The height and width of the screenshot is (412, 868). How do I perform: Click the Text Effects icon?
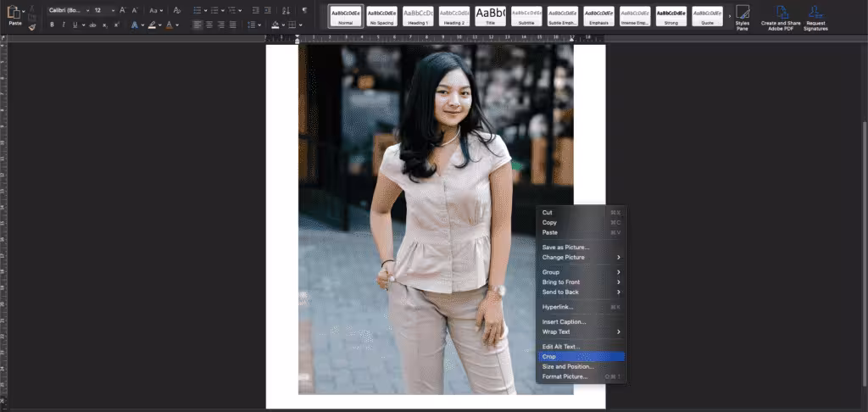tap(135, 25)
